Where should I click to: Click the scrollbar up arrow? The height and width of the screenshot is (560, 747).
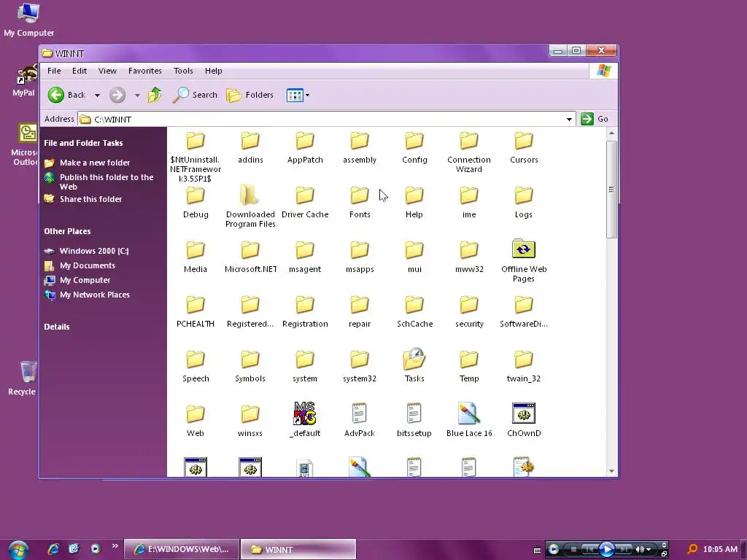click(612, 133)
